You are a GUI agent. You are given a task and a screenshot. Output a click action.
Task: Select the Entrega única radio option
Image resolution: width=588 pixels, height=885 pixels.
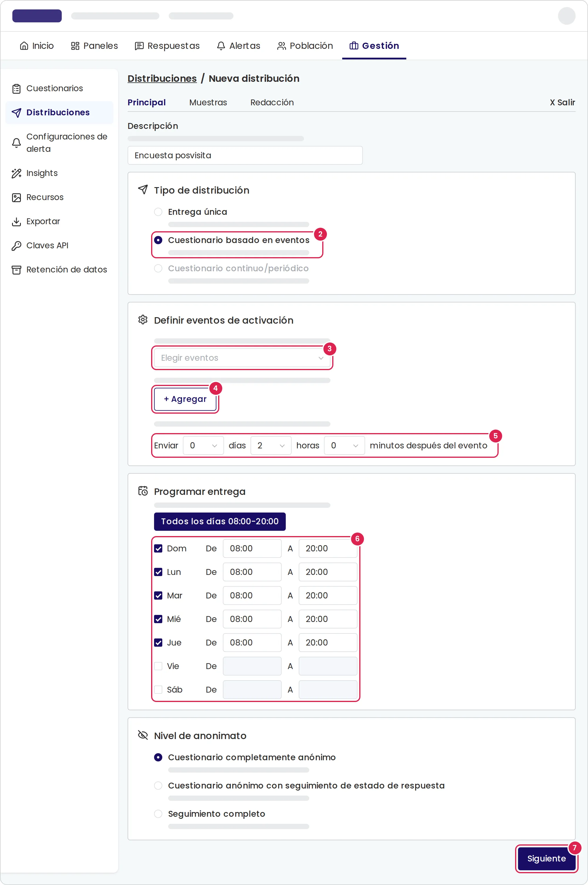click(158, 212)
